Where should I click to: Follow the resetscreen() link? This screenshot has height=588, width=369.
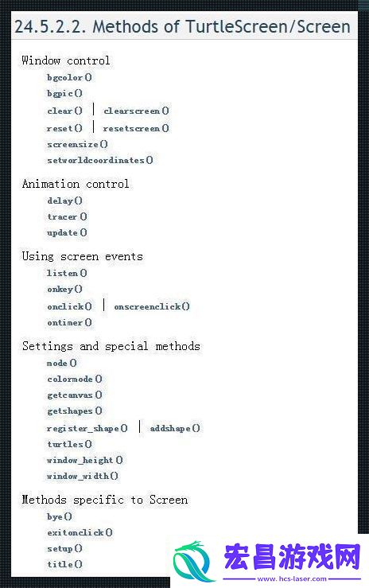[136, 129]
